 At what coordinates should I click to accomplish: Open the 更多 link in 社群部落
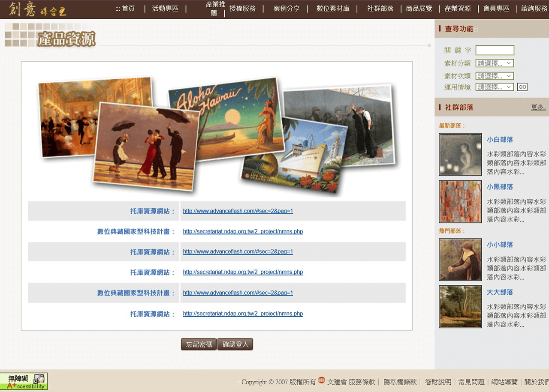tap(538, 107)
